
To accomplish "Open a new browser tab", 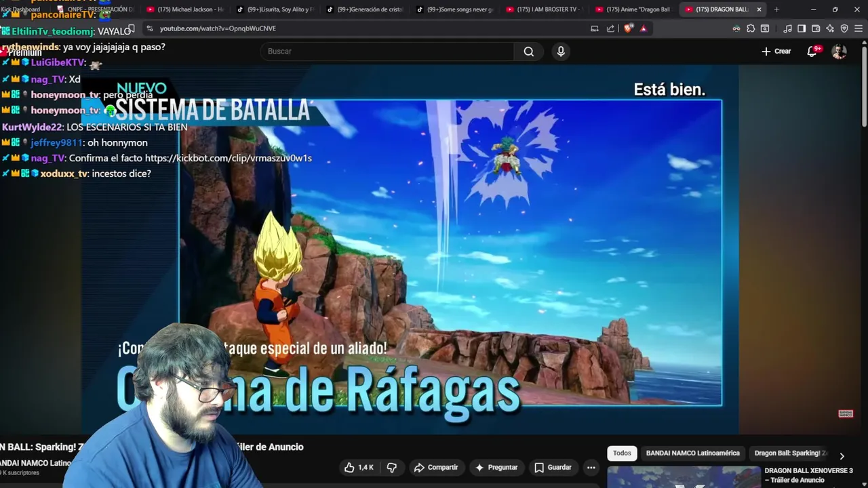I will tap(776, 9).
